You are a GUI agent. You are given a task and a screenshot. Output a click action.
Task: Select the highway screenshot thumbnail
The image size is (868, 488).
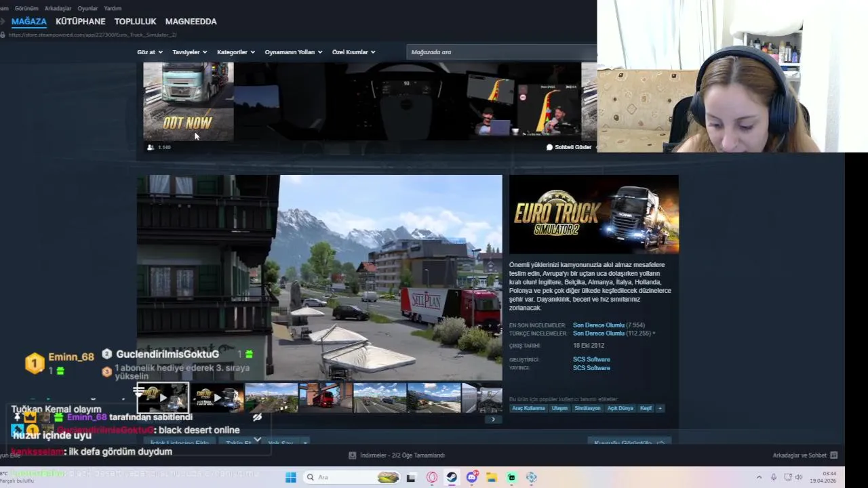point(380,398)
